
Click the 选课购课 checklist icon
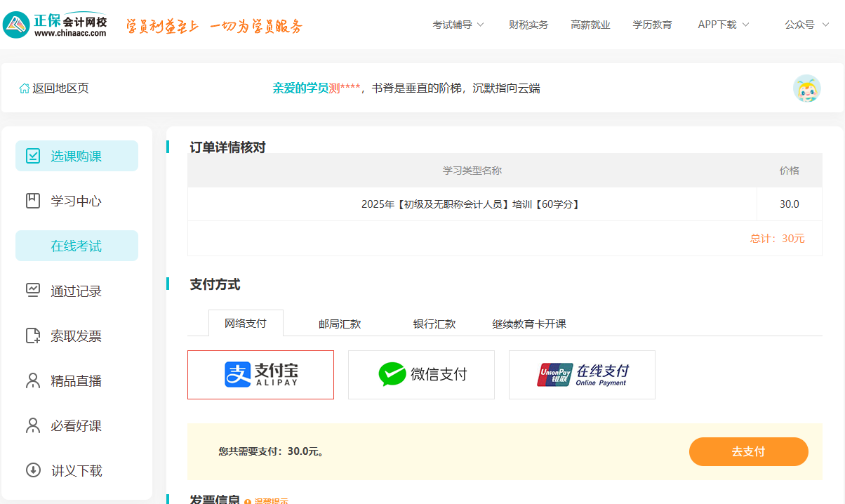click(x=33, y=156)
